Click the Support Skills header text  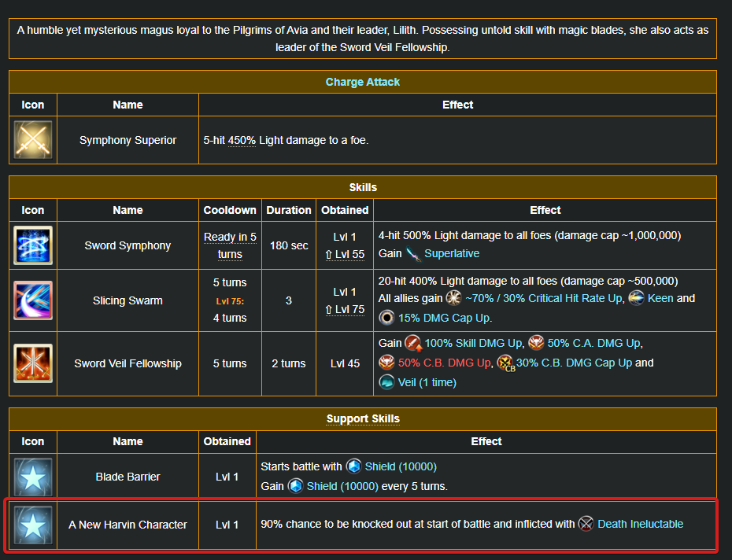click(x=363, y=419)
